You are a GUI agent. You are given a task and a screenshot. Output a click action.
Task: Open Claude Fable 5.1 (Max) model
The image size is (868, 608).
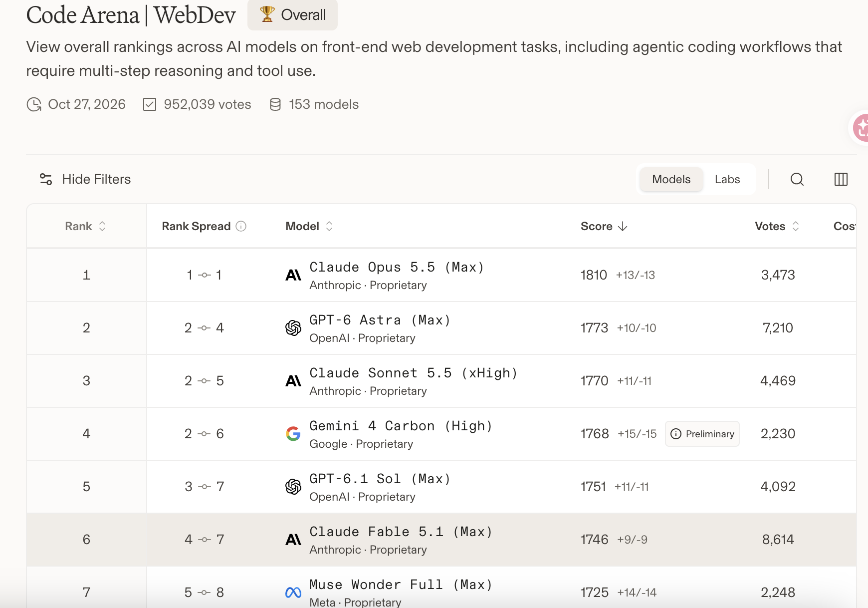click(x=401, y=532)
